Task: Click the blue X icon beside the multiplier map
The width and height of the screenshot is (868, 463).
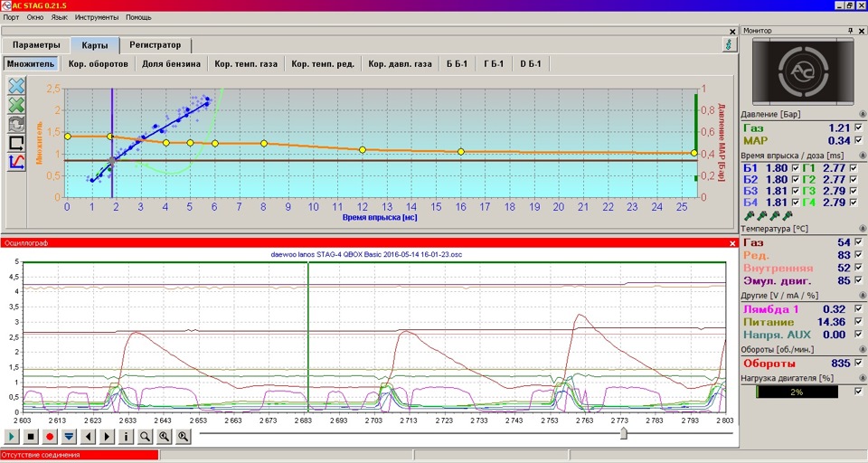Action: pyautogui.click(x=16, y=86)
